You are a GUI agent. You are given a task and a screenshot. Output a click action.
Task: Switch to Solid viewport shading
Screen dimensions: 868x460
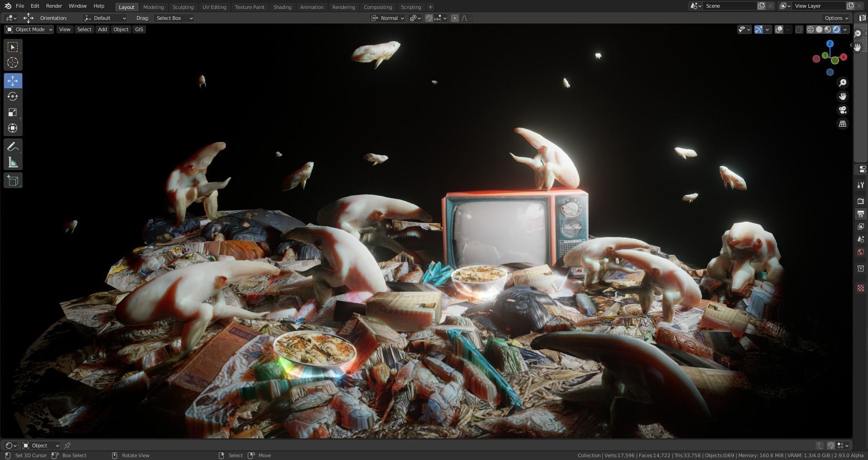tap(819, 29)
